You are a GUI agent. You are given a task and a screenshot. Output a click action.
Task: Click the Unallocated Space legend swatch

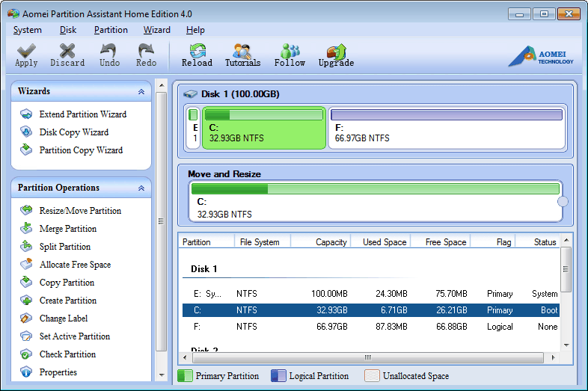[372, 375]
